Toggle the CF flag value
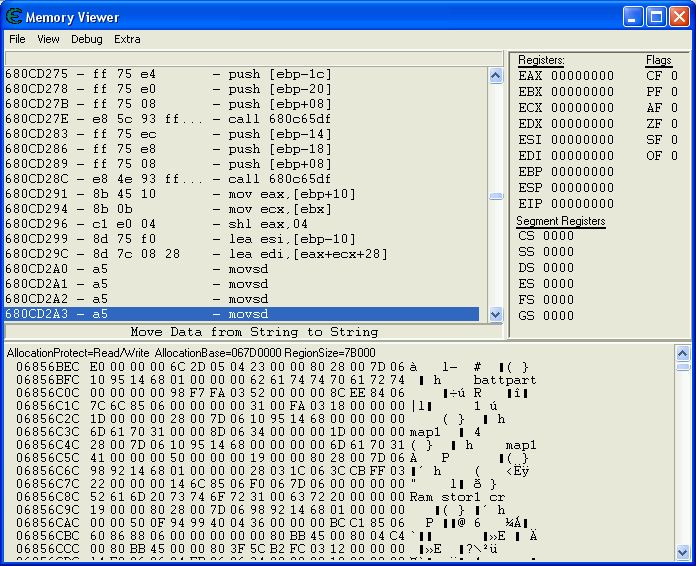The image size is (696, 566). [x=673, y=76]
